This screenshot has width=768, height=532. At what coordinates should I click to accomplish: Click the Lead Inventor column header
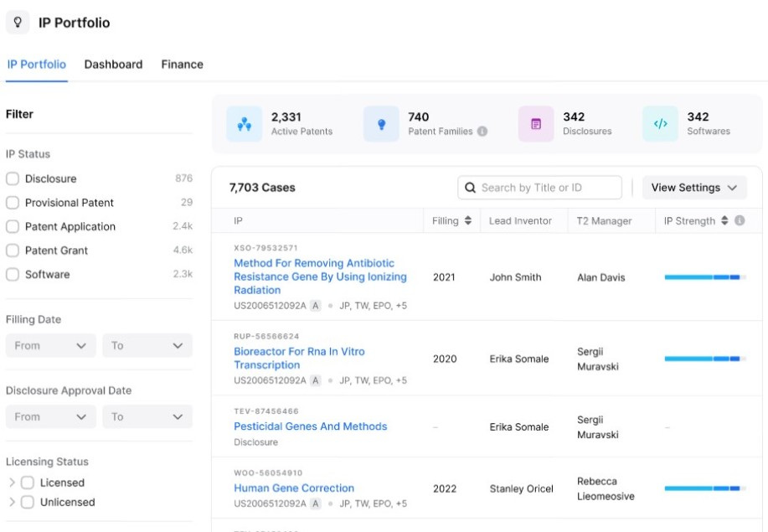520,221
